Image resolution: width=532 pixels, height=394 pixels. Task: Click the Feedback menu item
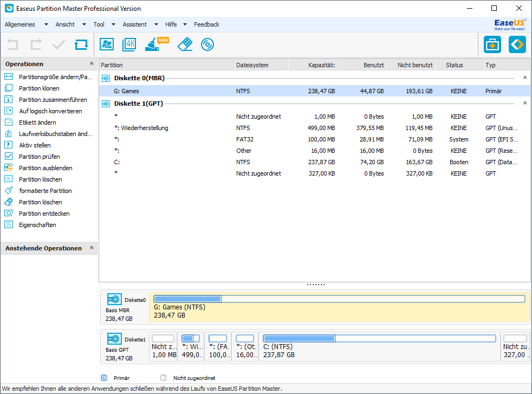[x=206, y=24]
